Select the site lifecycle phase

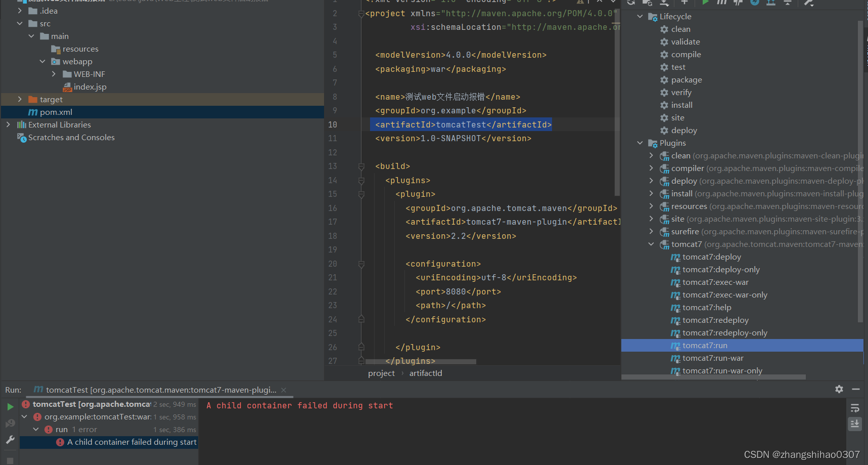[x=678, y=118]
